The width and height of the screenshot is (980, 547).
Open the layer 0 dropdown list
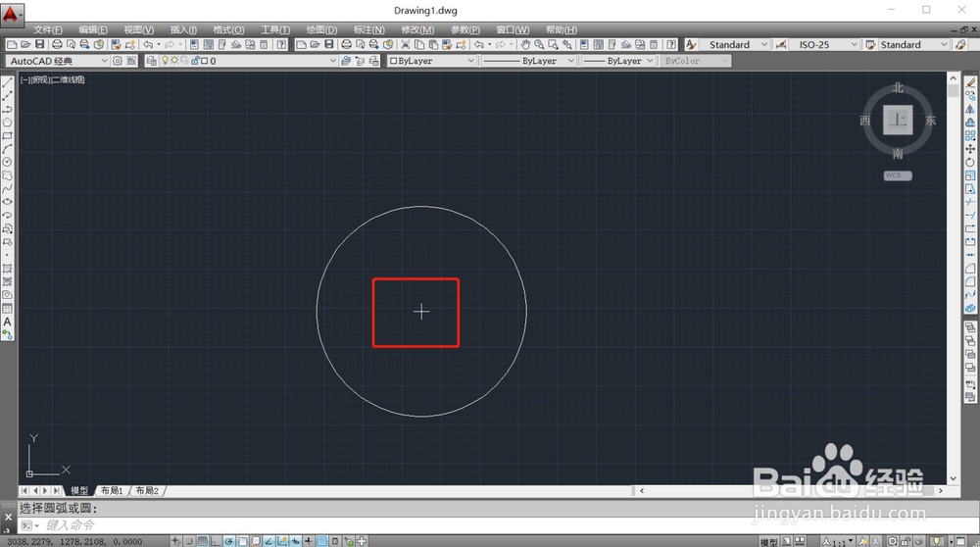tap(332, 61)
